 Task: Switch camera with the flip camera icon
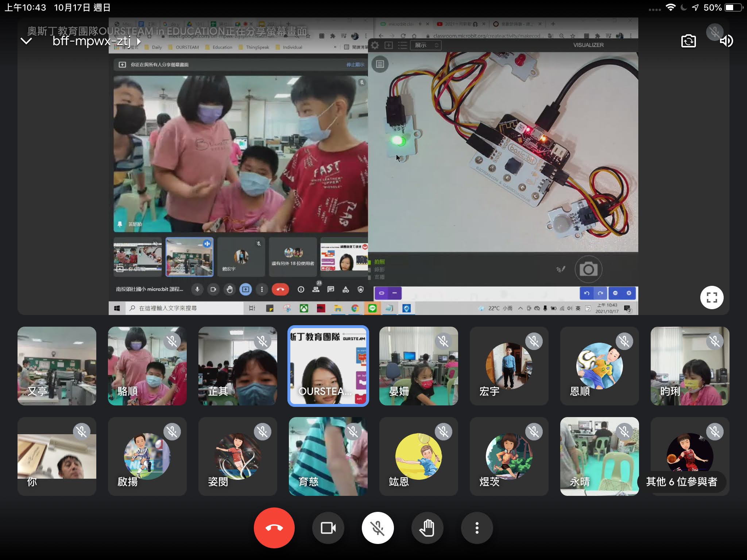(688, 41)
